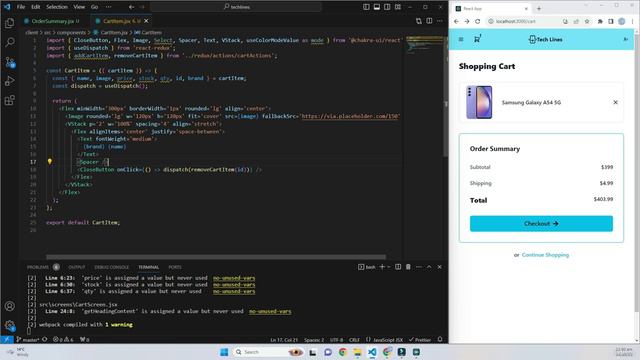The width and height of the screenshot is (640, 360).
Task: Click errors and warnings count in status bar
Action: [x=63, y=339]
